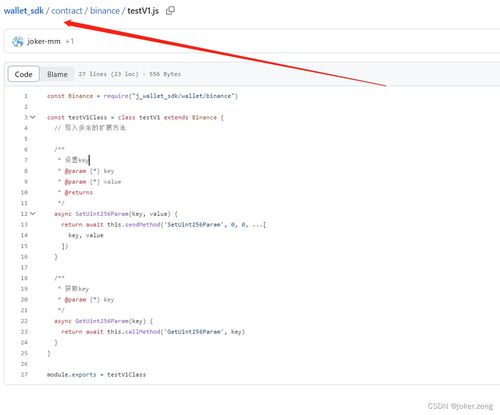Show the +1 additional contributors
This screenshot has width=500, height=415.
click(69, 41)
